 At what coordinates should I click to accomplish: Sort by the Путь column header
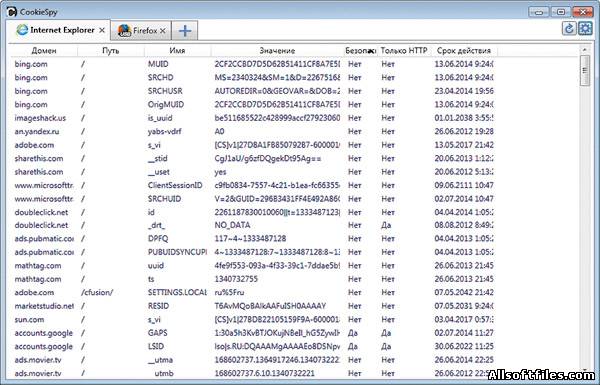coord(111,51)
